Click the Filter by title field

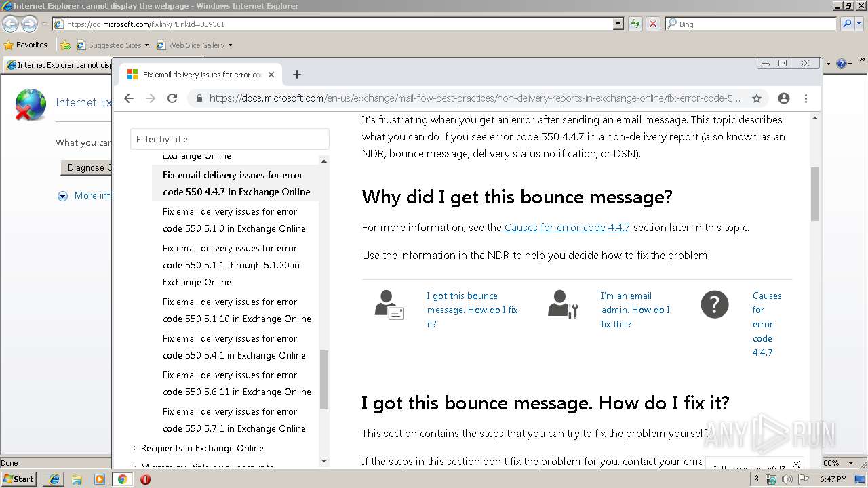click(230, 139)
